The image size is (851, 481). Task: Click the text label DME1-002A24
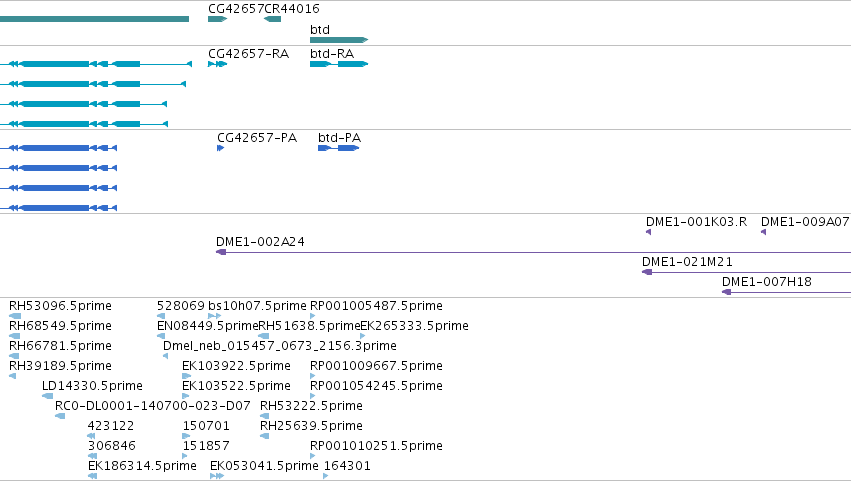click(x=260, y=242)
